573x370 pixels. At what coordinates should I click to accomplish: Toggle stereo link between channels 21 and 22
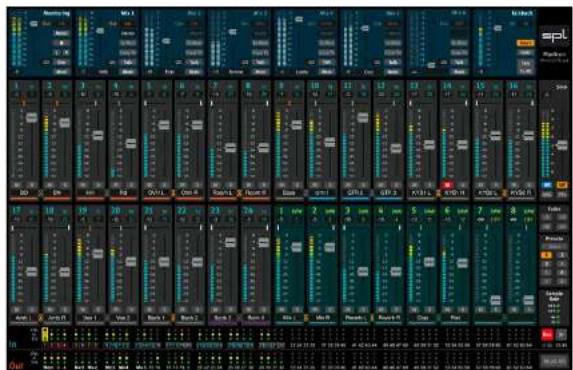(173, 318)
